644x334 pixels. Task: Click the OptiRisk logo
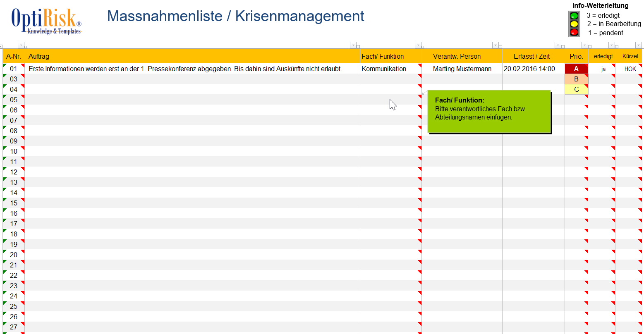[46, 21]
